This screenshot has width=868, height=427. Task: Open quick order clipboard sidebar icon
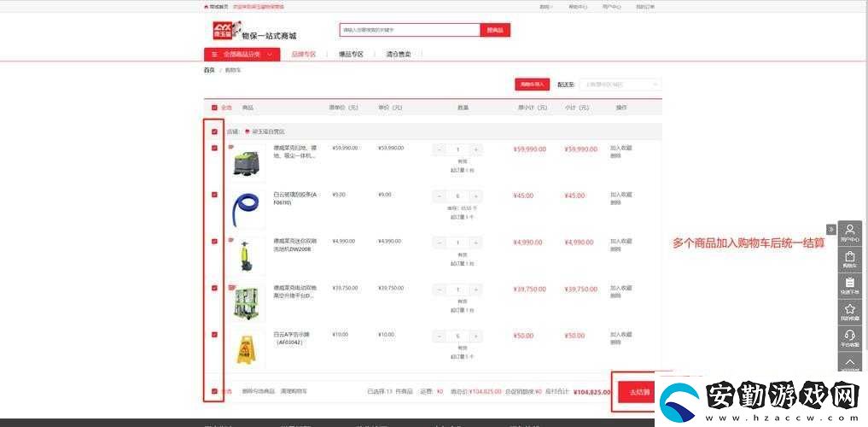850,286
